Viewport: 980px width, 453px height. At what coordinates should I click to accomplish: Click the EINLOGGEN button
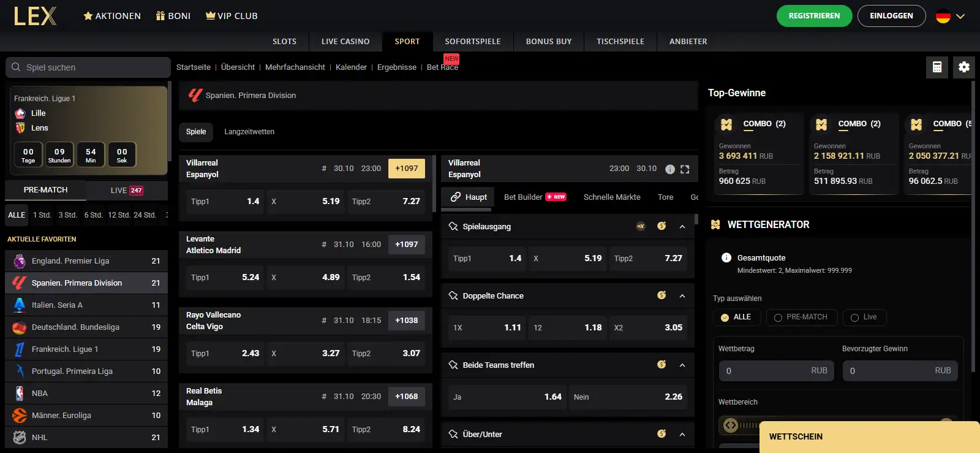(x=891, y=16)
